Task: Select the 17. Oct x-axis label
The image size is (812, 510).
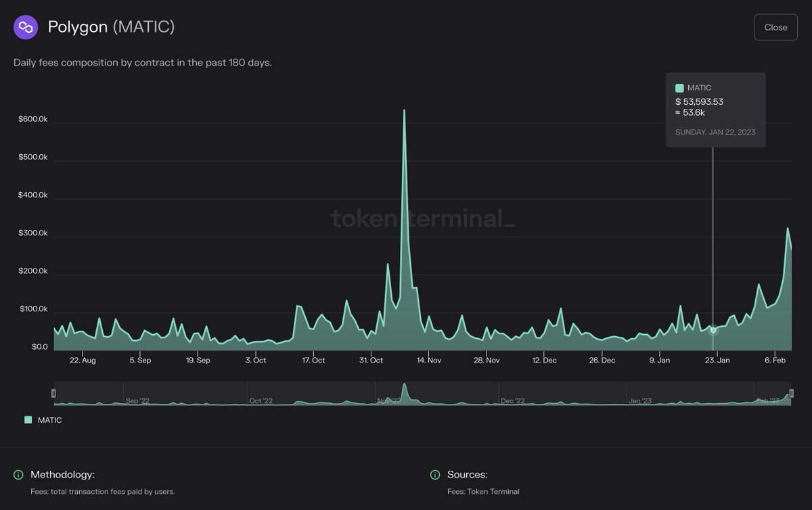Action: [313, 361]
